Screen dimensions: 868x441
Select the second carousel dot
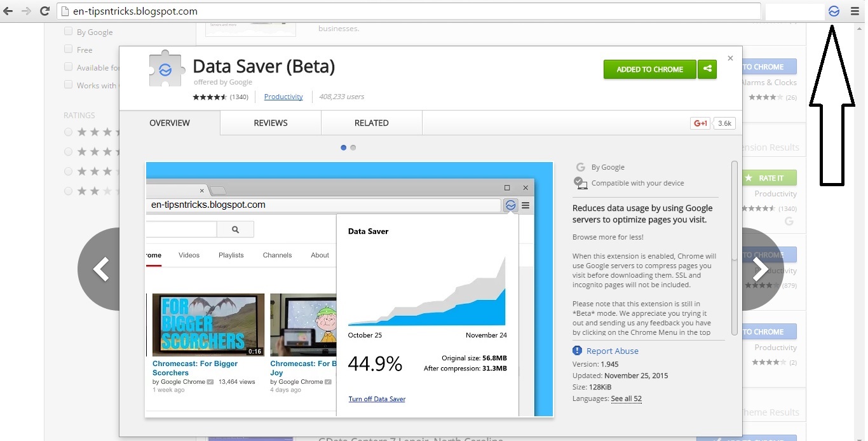click(353, 147)
